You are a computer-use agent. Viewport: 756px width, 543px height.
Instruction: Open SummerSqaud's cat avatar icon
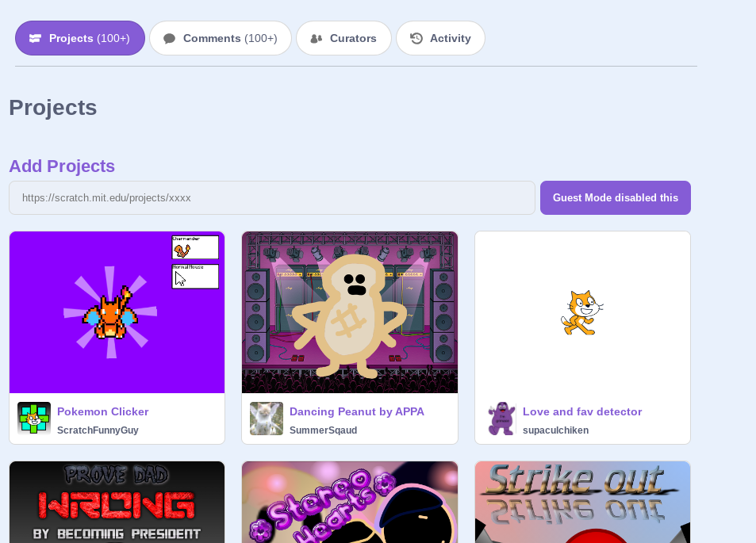coord(267,419)
